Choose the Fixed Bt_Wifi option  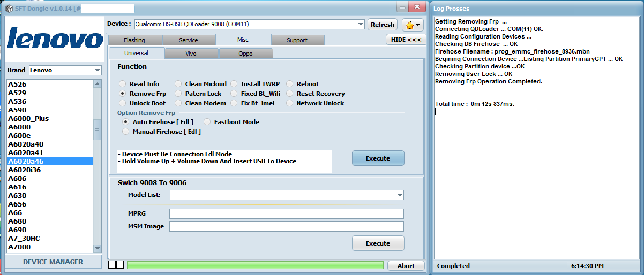[x=234, y=94]
